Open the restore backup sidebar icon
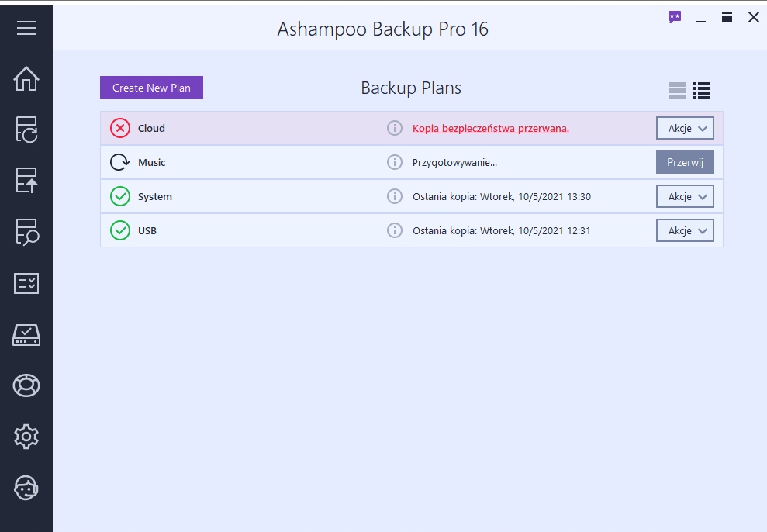The height and width of the screenshot is (532, 767). (x=26, y=180)
